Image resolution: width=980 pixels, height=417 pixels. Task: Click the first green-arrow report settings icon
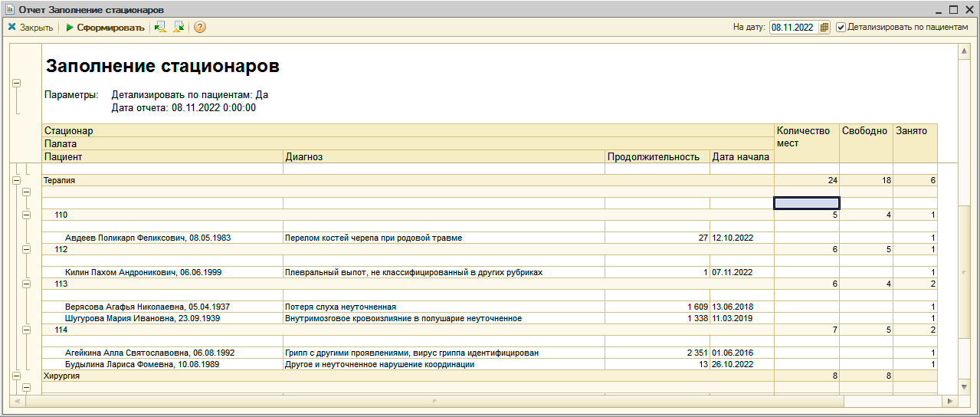[x=160, y=28]
